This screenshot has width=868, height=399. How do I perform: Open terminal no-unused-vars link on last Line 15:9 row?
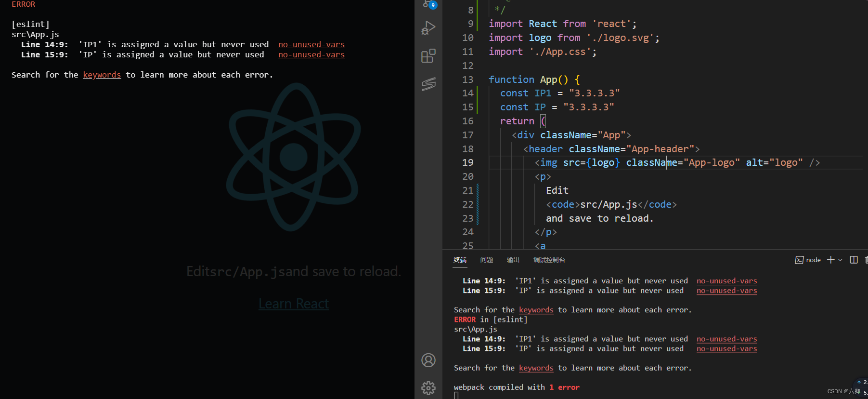727,348
